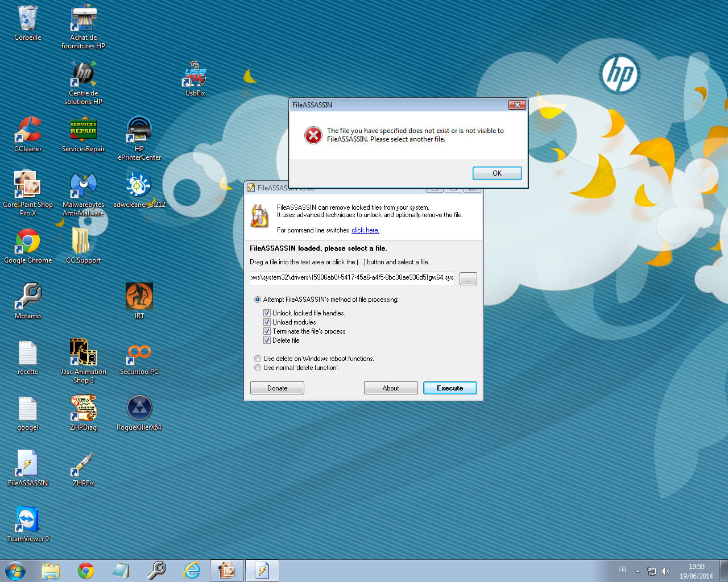This screenshot has width=728, height=582.
Task: Launch adwcleaner_3.212 desktop icon
Action: coord(139,190)
